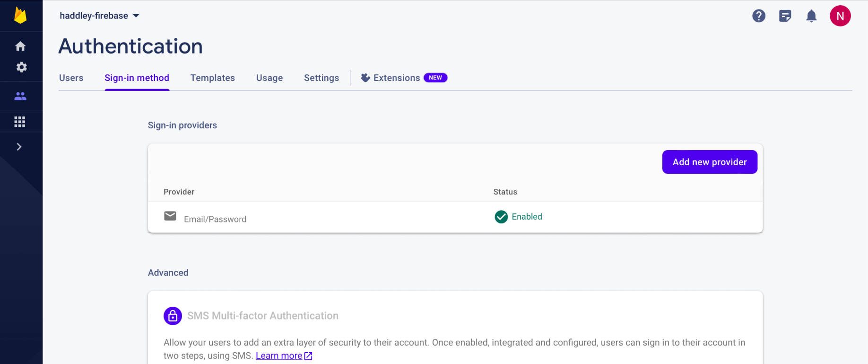Open the Usage tab
The image size is (868, 364).
point(269,78)
